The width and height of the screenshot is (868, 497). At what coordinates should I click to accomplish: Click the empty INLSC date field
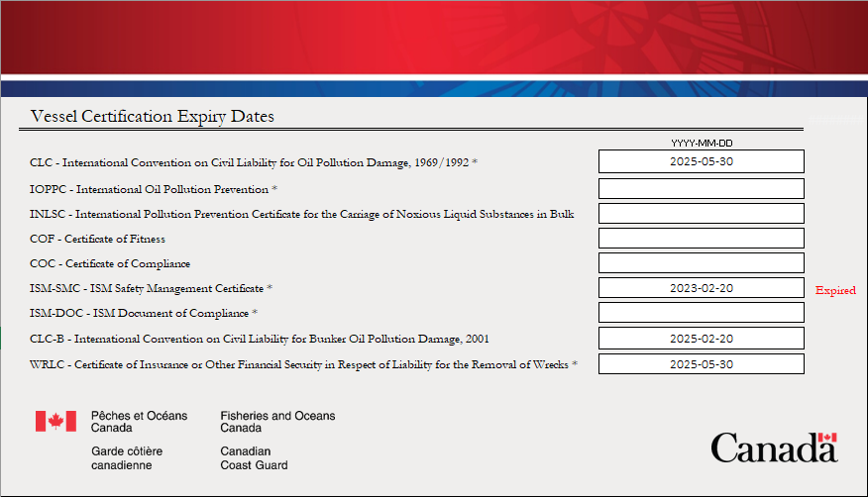coord(701,213)
